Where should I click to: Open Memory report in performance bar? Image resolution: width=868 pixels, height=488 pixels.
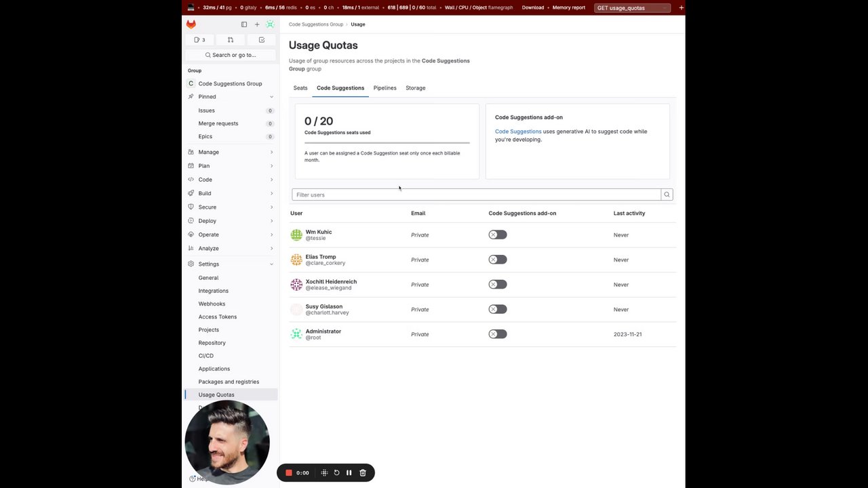click(569, 7)
